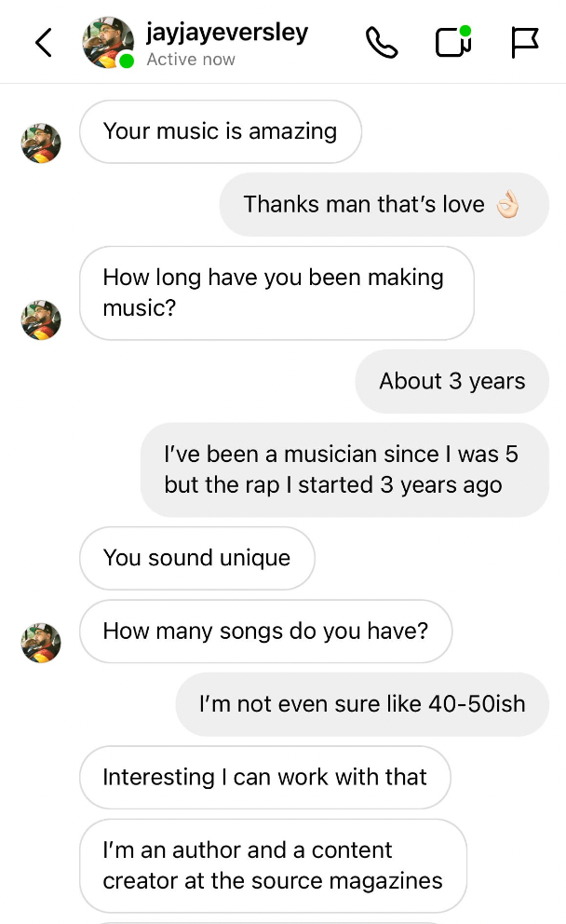Screen dimensions: 566x924
Task: Select the "Your music is amazing" message
Action: click(x=220, y=131)
